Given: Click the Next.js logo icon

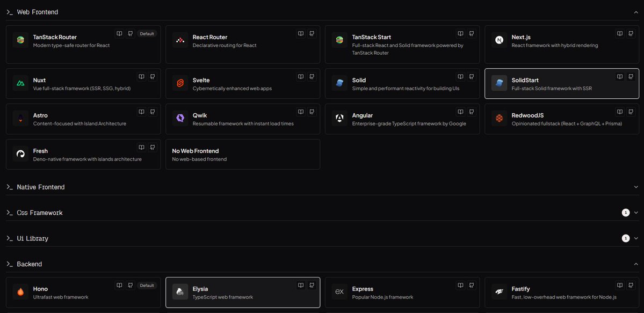Looking at the screenshot, I should (x=499, y=40).
